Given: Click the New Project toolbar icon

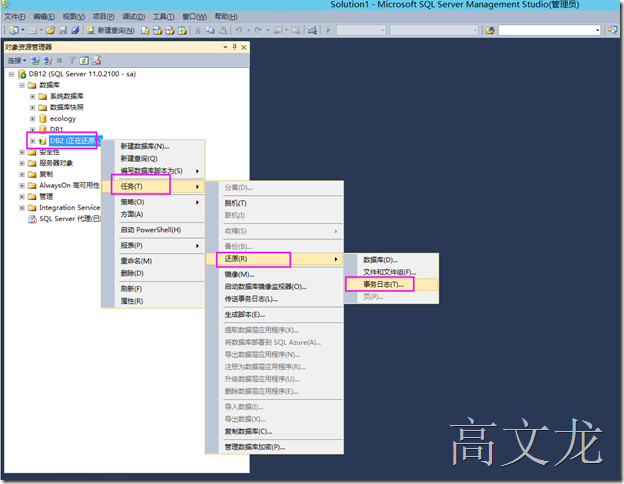Looking at the screenshot, I should (14, 30).
